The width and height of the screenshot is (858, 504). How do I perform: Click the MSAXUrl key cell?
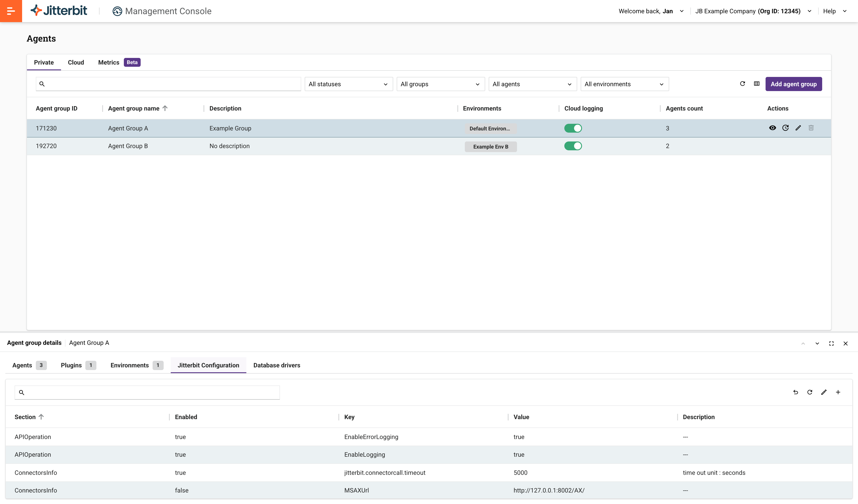[356, 490]
